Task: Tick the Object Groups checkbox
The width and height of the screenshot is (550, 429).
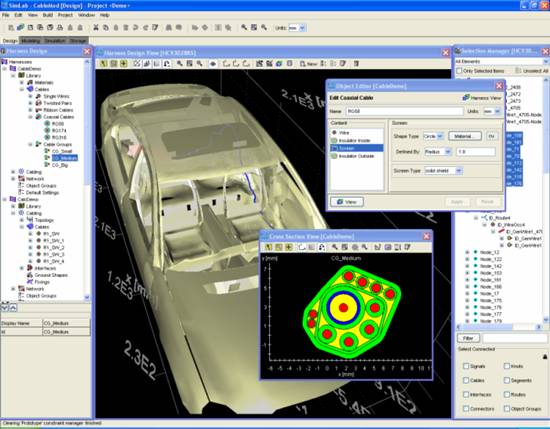Action: pos(507,409)
